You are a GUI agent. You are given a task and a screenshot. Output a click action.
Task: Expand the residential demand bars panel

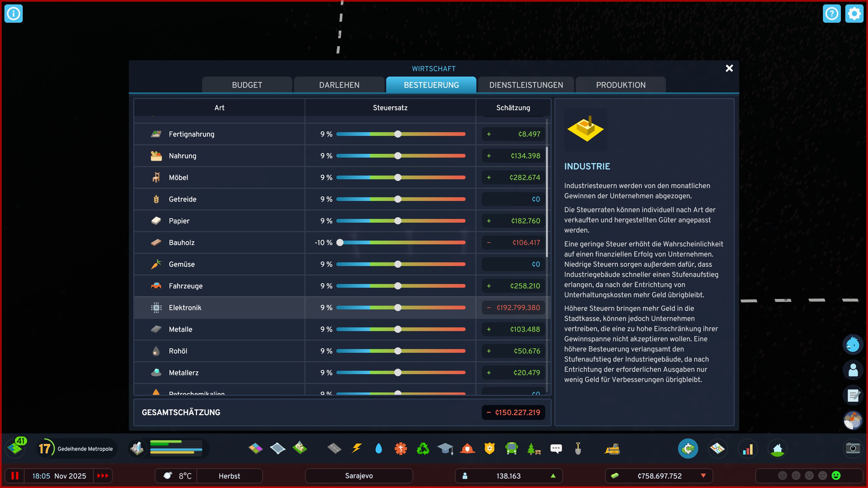[x=176, y=448]
